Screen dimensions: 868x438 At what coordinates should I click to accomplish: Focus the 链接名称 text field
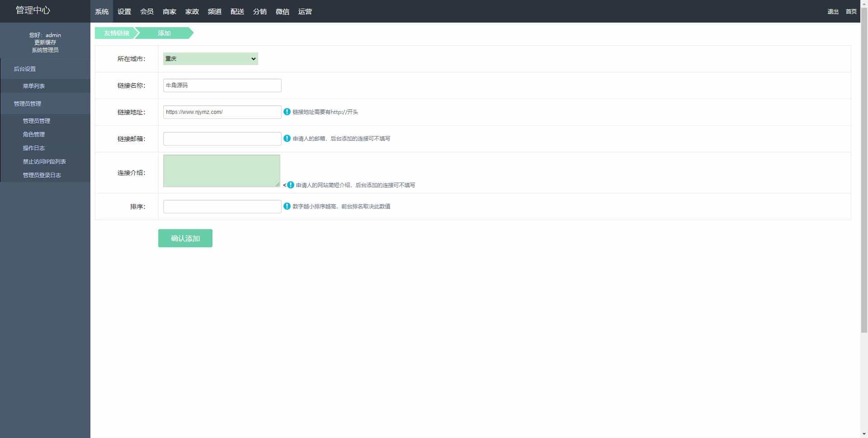click(x=222, y=85)
